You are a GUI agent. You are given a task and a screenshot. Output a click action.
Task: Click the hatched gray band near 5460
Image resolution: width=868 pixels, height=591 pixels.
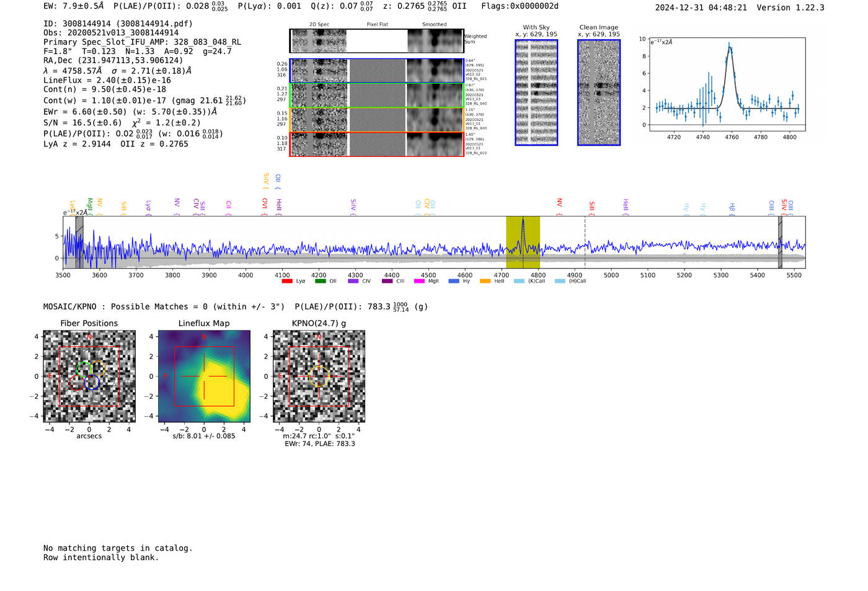[780, 242]
